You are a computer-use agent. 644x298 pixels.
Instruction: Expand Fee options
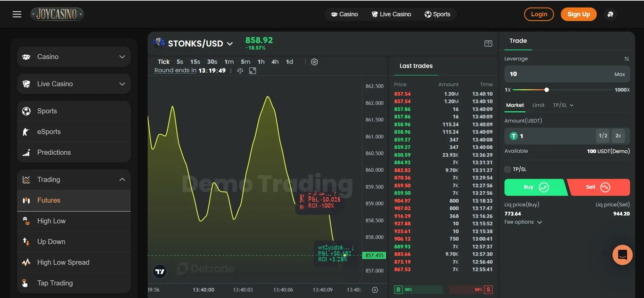[523, 222]
